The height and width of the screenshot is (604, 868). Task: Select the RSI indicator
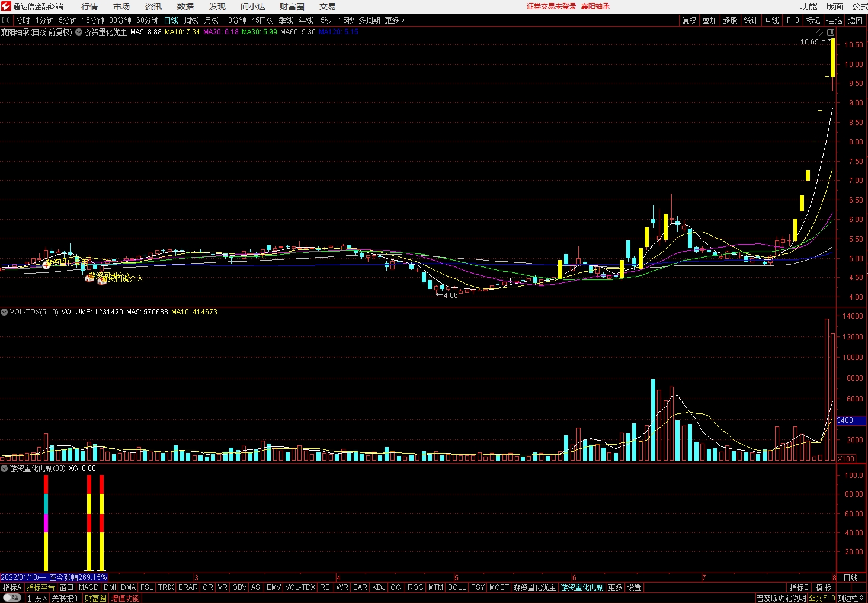click(x=326, y=587)
